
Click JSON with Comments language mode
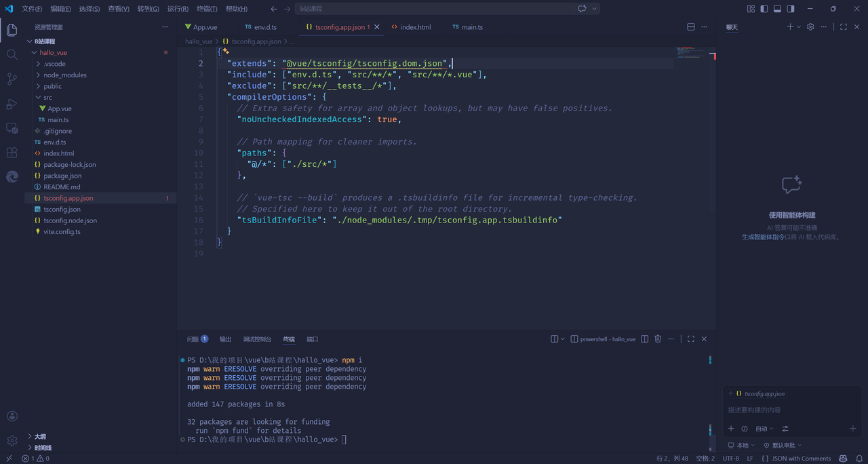(x=801, y=459)
